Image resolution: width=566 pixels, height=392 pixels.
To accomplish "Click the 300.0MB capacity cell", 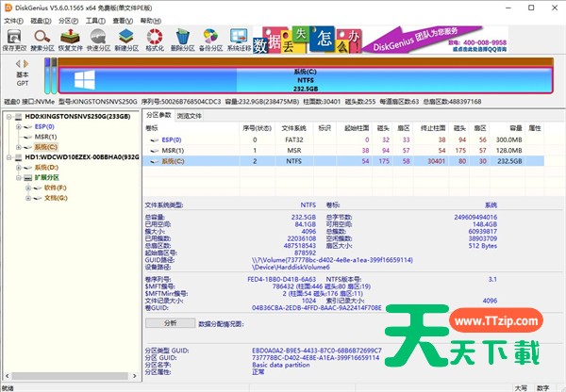I will pos(509,139).
